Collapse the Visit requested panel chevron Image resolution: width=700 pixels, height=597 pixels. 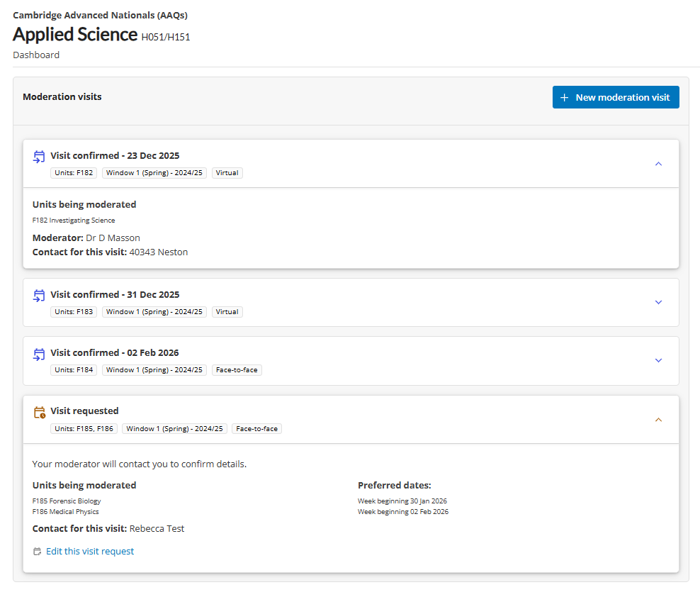pyautogui.click(x=658, y=420)
